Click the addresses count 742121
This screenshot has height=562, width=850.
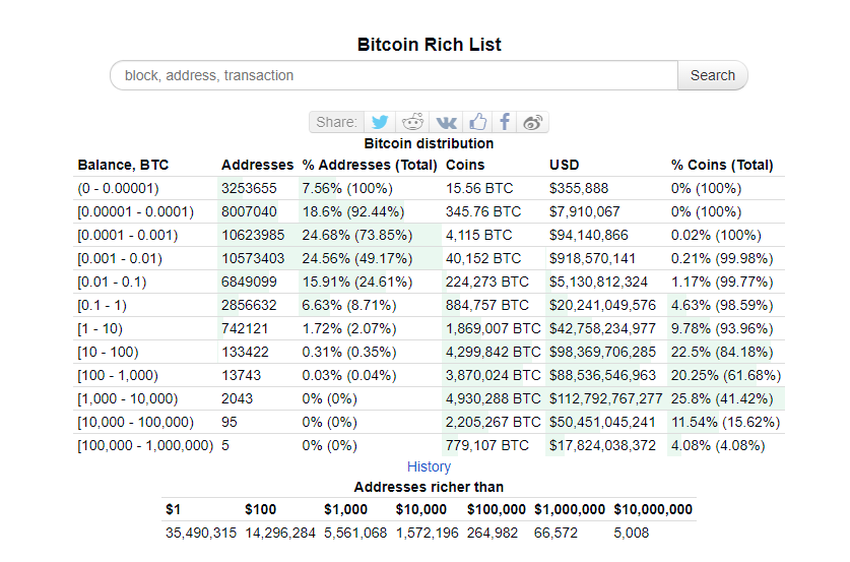pos(245,328)
